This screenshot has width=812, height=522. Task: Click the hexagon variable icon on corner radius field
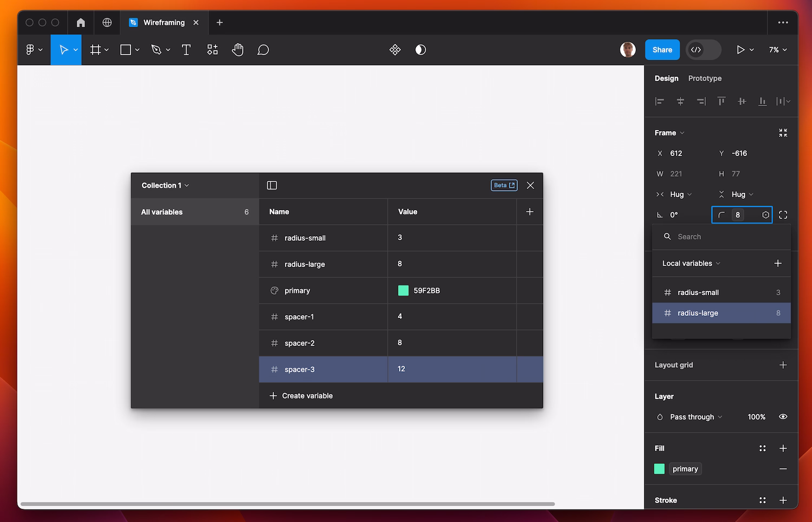click(765, 214)
